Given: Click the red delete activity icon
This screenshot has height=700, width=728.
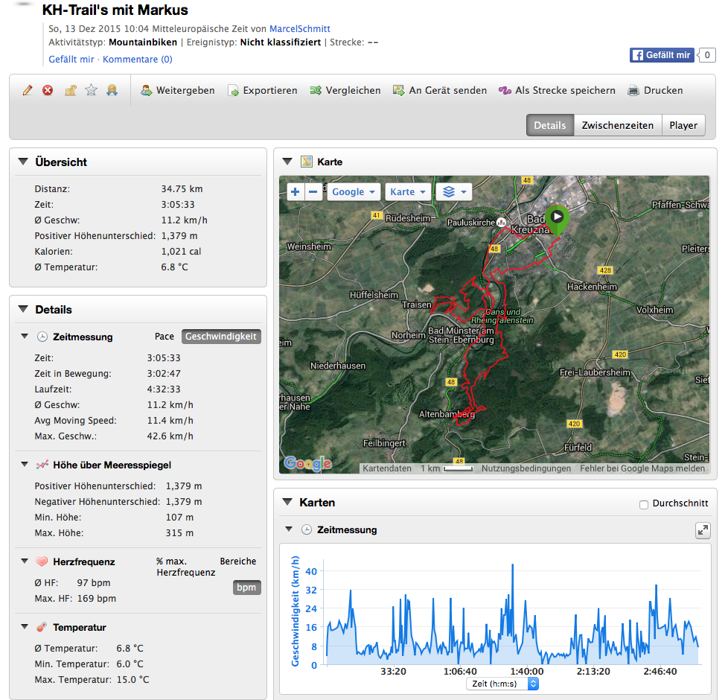Looking at the screenshot, I should click(48, 91).
